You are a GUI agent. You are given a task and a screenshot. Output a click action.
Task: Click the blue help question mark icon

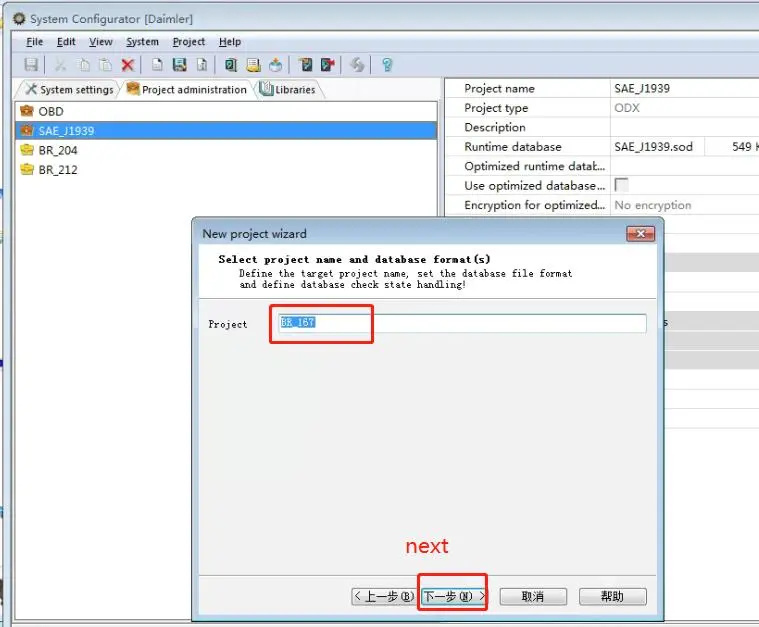coord(387,65)
